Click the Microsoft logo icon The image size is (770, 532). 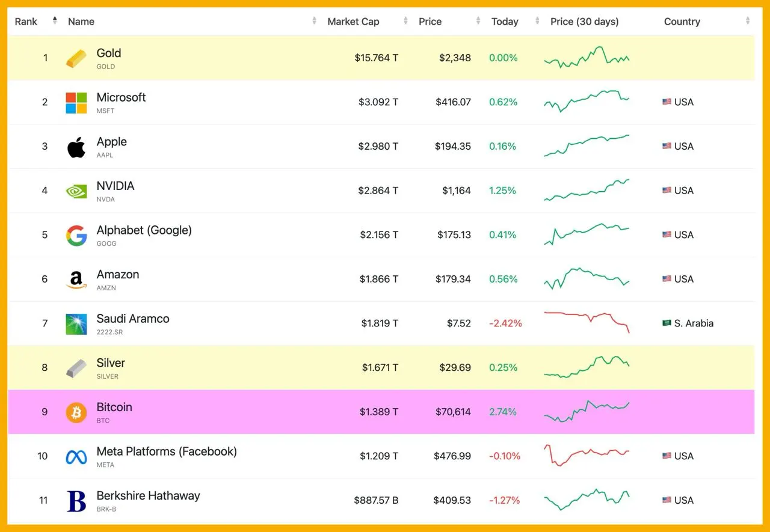click(x=76, y=103)
